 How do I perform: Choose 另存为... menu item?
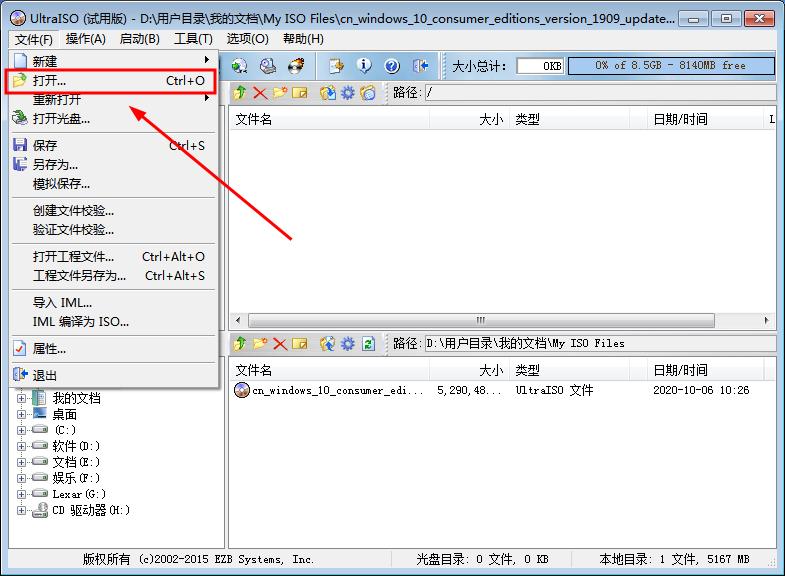pyautogui.click(x=114, y=165)
